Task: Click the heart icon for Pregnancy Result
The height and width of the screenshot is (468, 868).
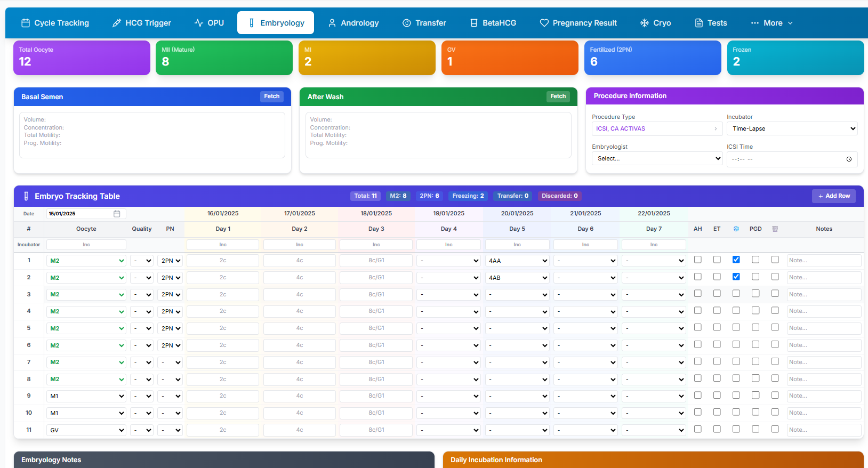Action: coord(544,23)
